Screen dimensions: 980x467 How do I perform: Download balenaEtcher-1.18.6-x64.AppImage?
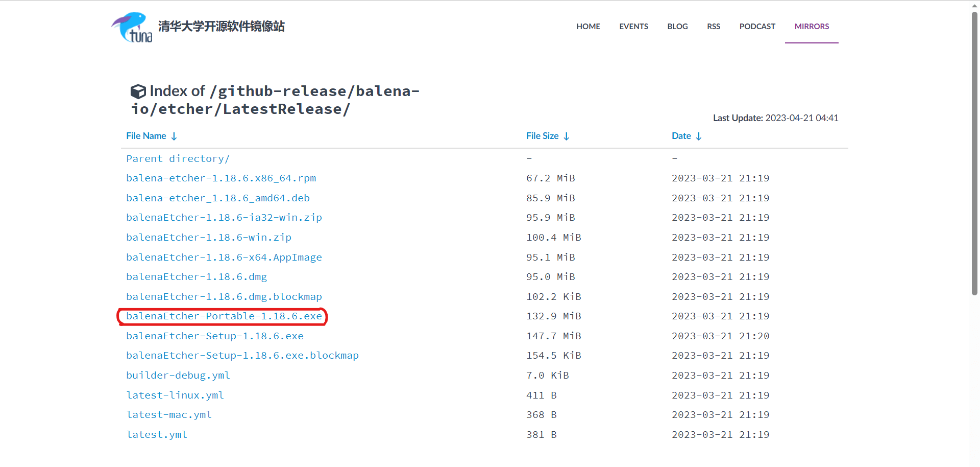pyautogui.click(x=224, y=258)
